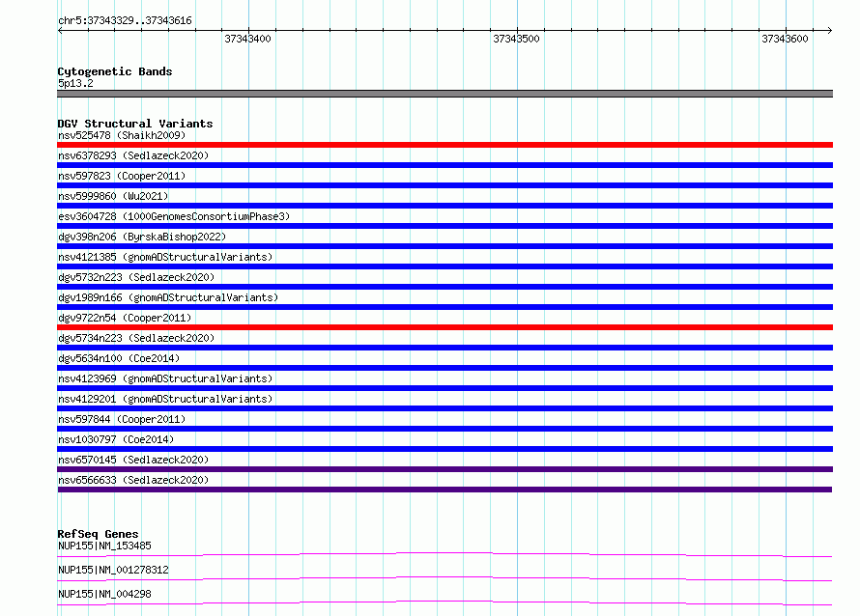Screen dimensions: 860x616
Task: Click the blue bar below nsv5999860
Action: click(x=444, y=206)
